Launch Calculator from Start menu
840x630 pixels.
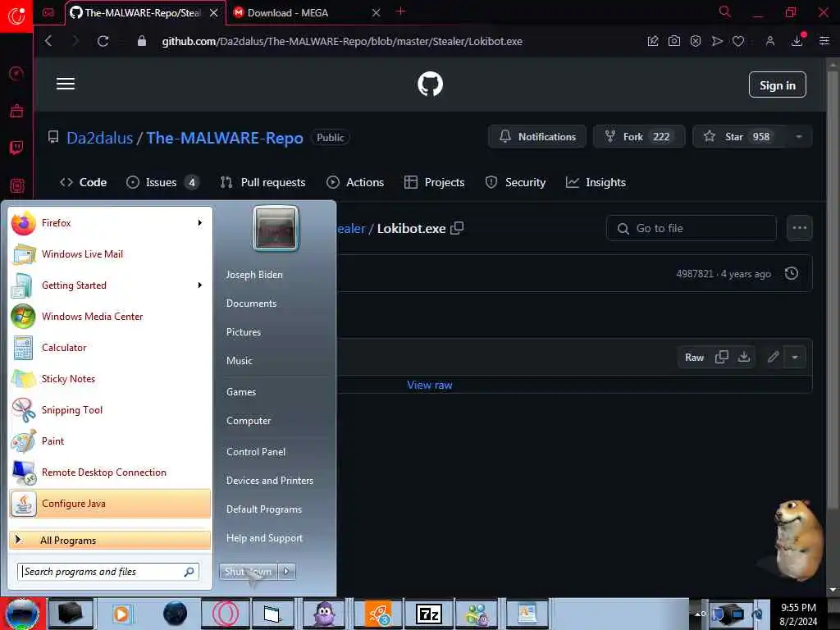tap(110, 348)
